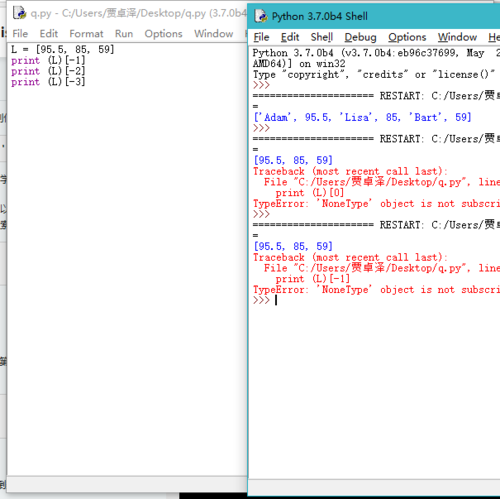Click the 'AMD64)] on win32' shell line
The image size is (500, 499).
tap(299, 64)
